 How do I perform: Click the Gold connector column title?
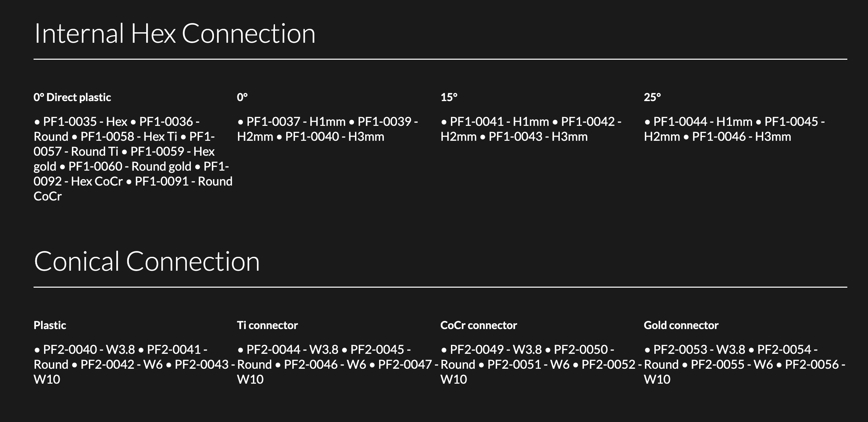pyautogui.click(x=681, y=325)
